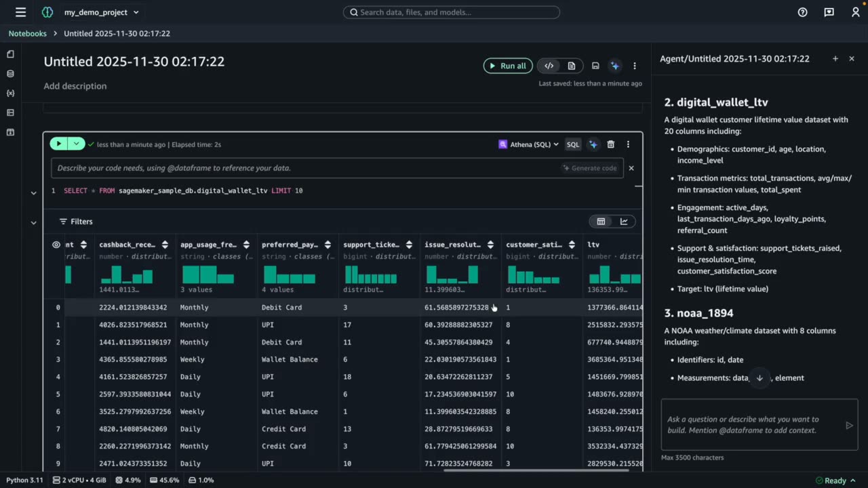This screenshot has height=488, width=868.
Task: Click the 2 vCPU + 4 GiB indicator
Action: click(79, 480)
